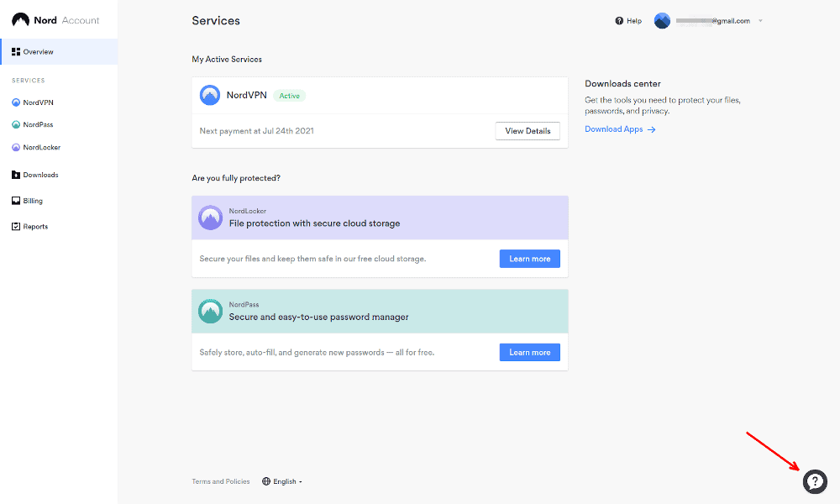The image size is (840, 504).
Task: Click the arrow next to Download Apps
Action: pos(652,129)
